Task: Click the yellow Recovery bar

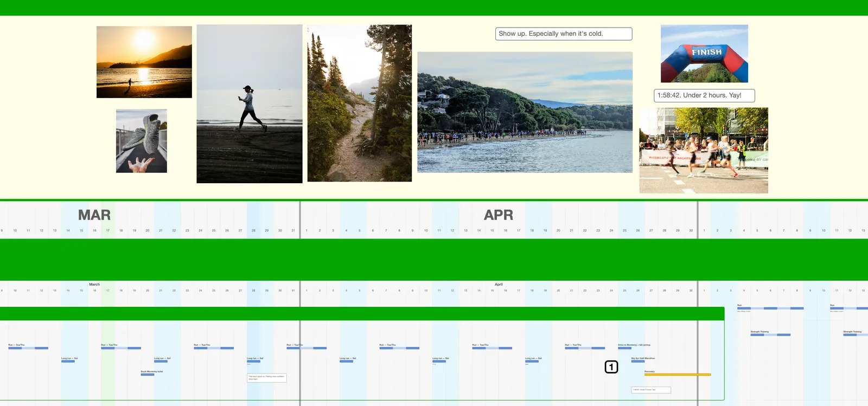Action: pos(678,375)
